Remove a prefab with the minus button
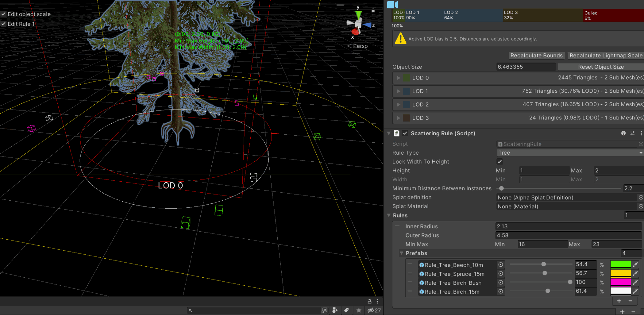 point(630,301)
